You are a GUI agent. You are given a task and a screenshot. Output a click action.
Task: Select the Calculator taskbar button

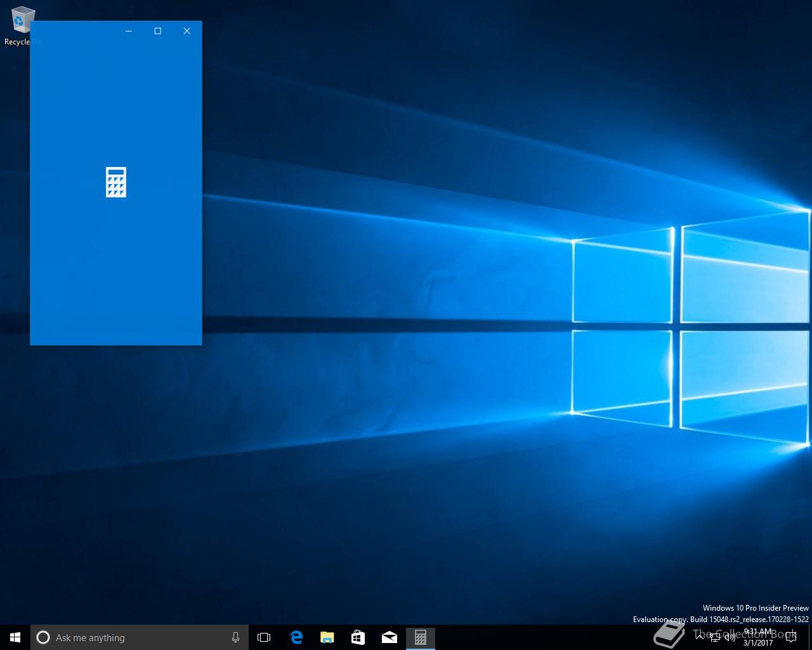(x=420, y=637)
